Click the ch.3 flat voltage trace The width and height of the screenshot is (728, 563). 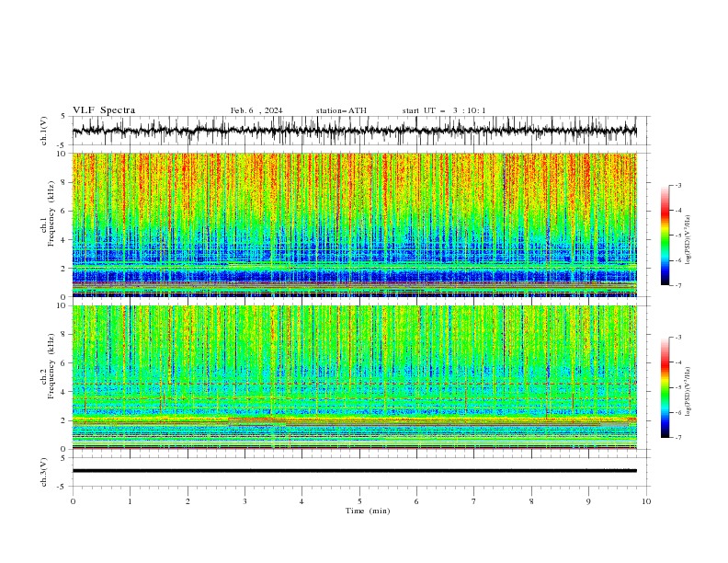(354, 471)
